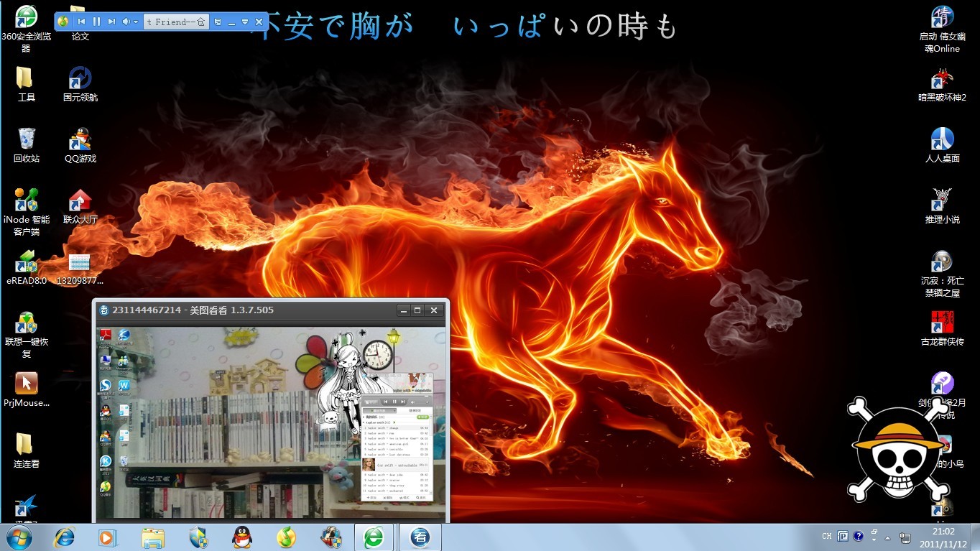Click the QQ音乐 logo on mini player
Image resolution: width=980 pixels, height=551 pixels.
pos(63,22)
